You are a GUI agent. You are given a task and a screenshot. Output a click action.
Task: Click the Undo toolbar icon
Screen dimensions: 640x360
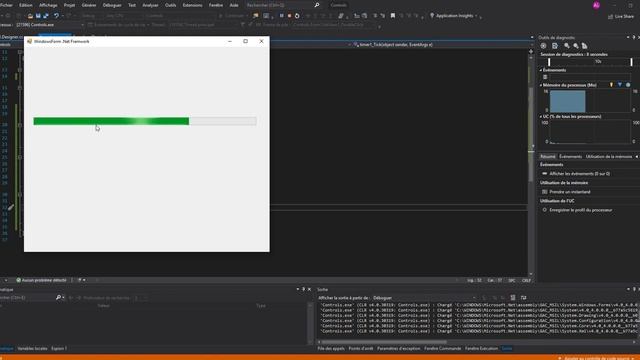point(56,16)
